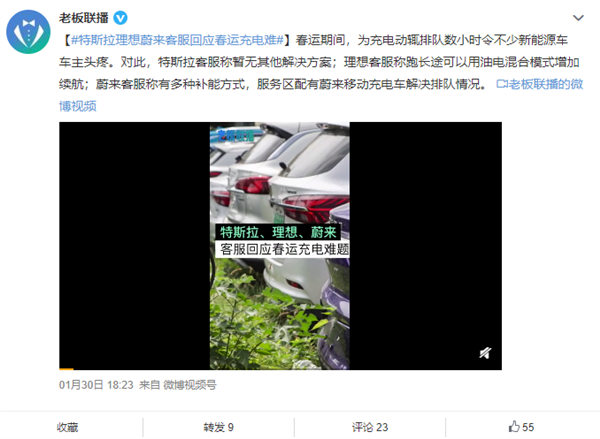The width and height of the screenshot is (600, 439).
Task: Click the black area left of video
Action: (x=134, y=246)
